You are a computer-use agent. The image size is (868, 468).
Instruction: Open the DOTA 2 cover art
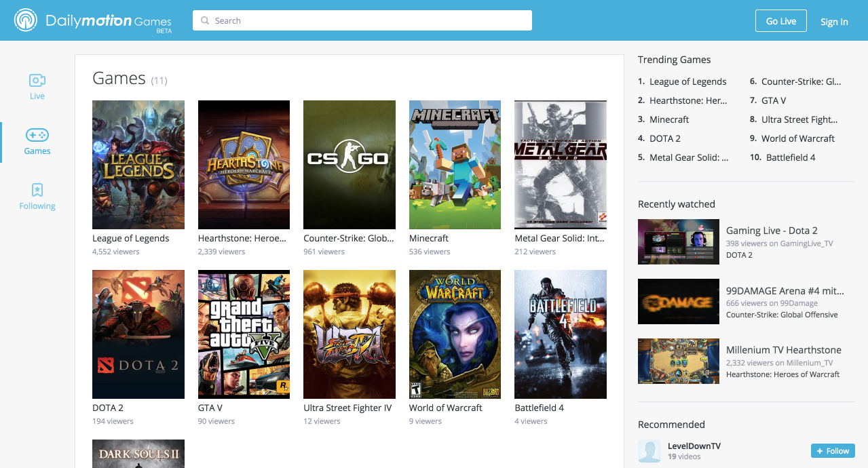coord(138,334)
